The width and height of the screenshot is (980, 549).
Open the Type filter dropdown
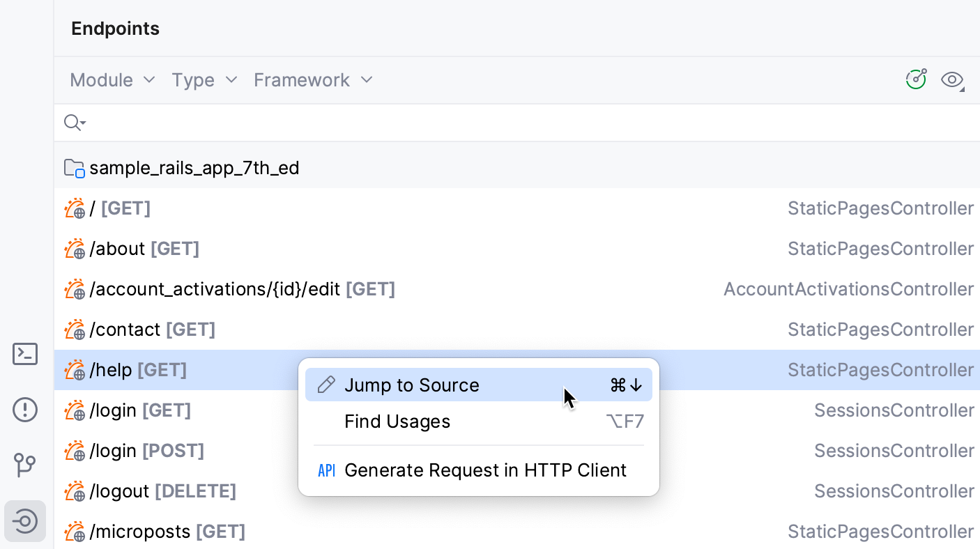(x=204, y=80)
